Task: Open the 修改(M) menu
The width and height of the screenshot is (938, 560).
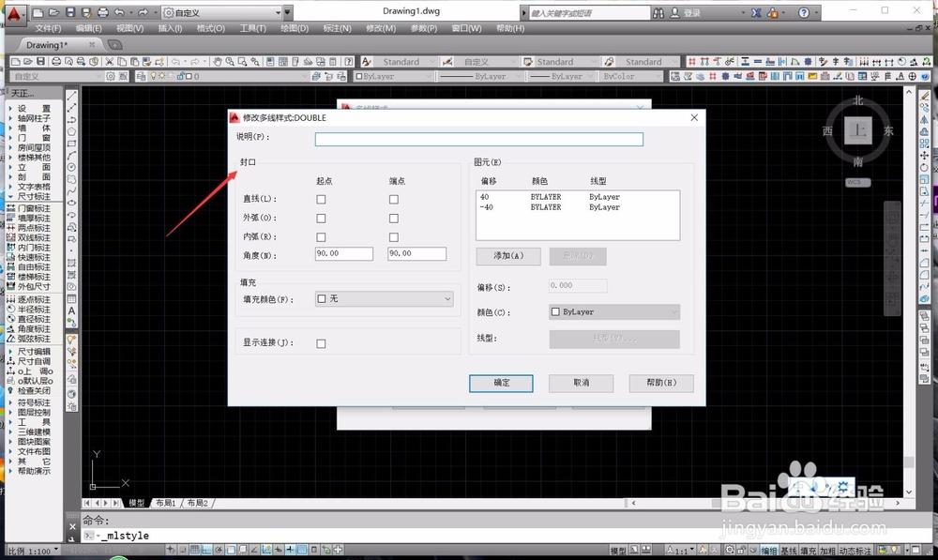Action: pyautogui.click(x=381, y=28)
